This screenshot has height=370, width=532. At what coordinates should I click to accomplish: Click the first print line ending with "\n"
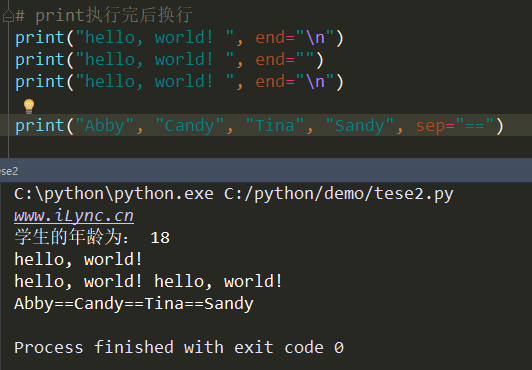tap(179, 38)
